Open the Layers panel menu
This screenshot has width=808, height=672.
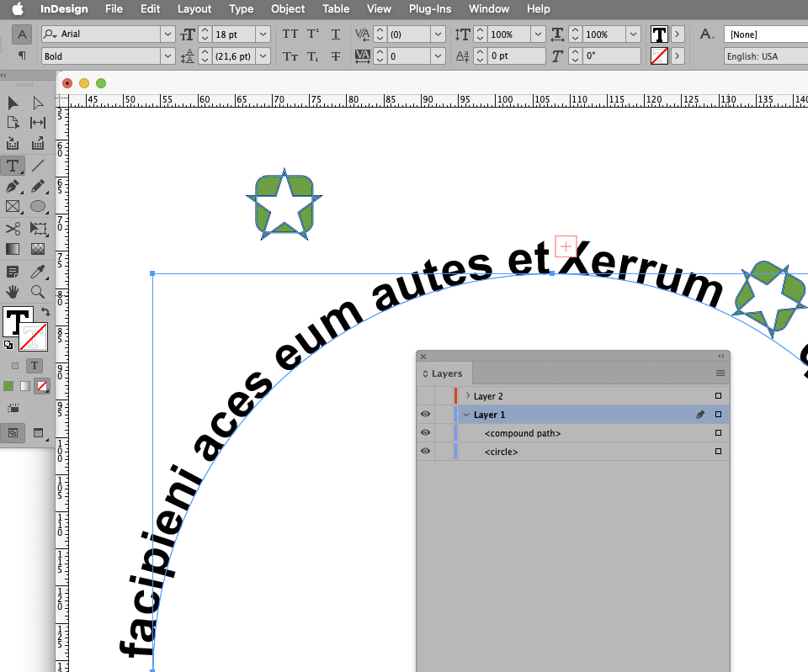coord(720,373)
